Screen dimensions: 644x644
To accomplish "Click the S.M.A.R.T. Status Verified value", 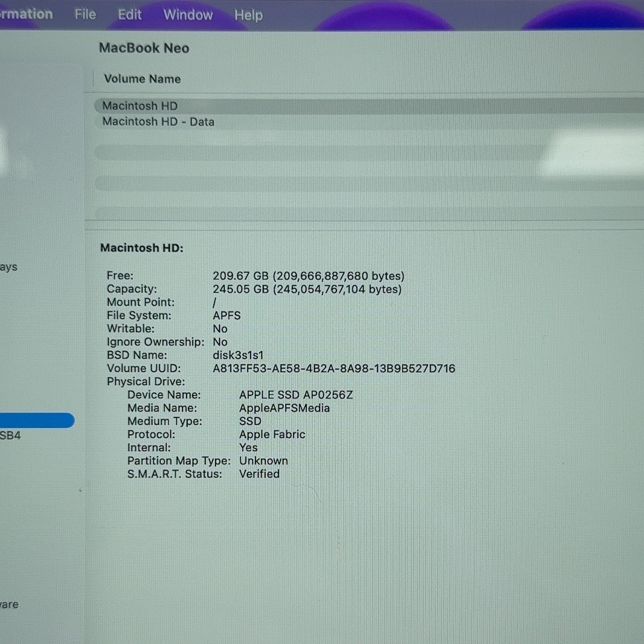I will (x=259, y=474).
